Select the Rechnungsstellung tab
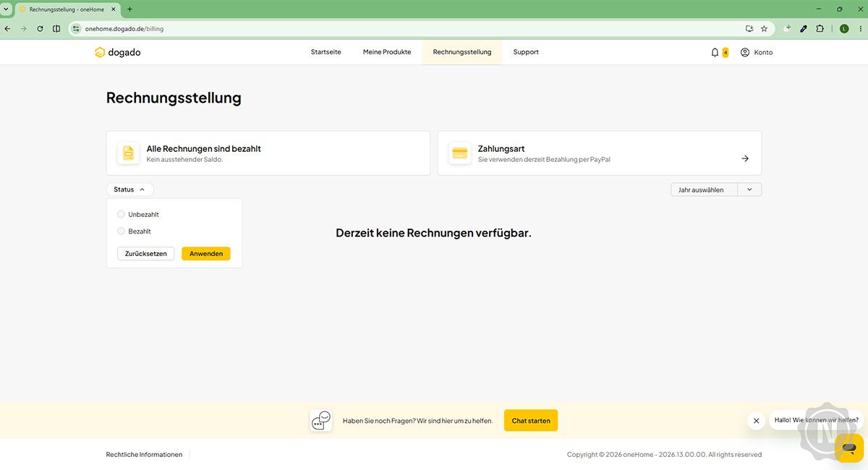Image resolution: width=868 pixels, height=470 pixels. coord(462,52)
